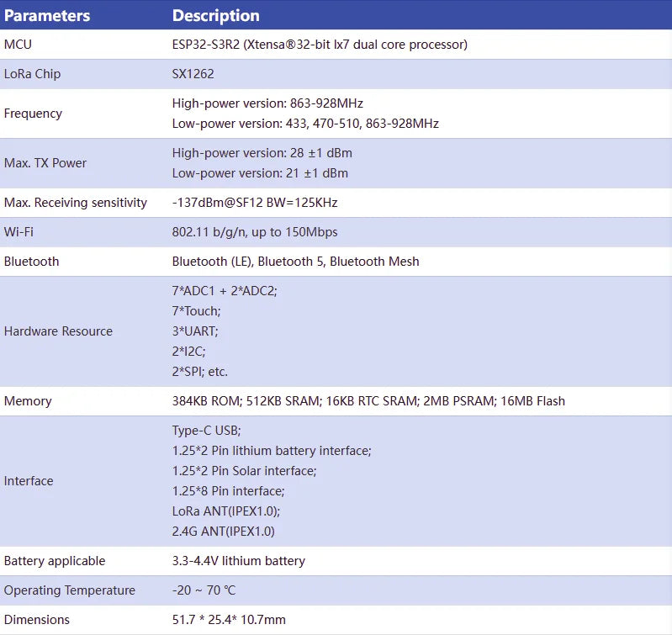Select the Hardware Resource label
The image size is (672, 635).
coord(58,331)
